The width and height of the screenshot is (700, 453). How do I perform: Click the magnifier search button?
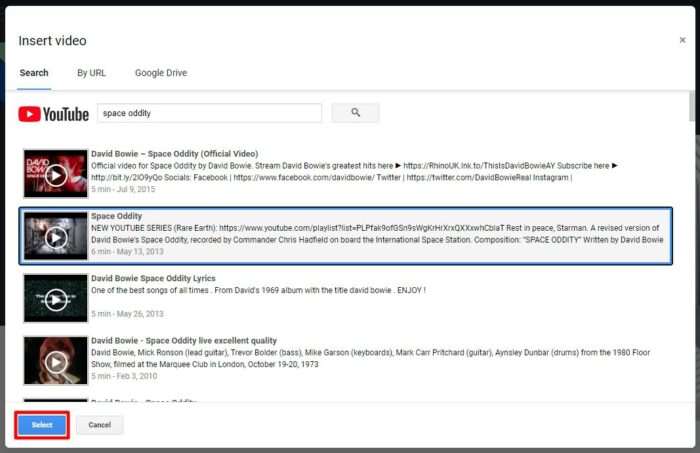(355, 112)
